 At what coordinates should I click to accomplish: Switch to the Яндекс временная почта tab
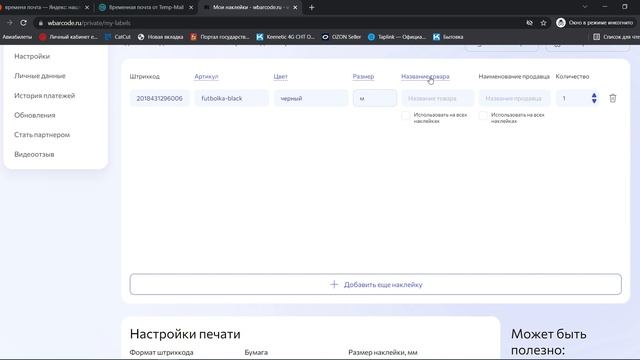(x=43, y=7)
